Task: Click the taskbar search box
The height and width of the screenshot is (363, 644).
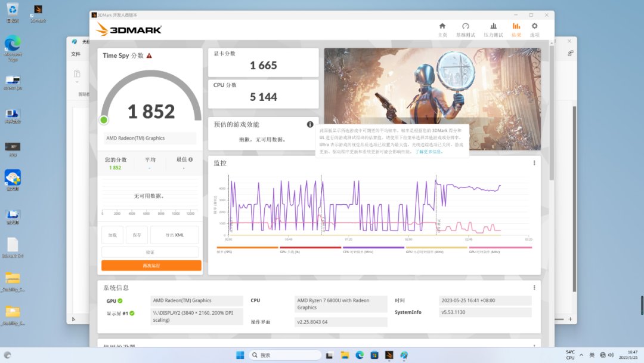Action: pos(286,355)
